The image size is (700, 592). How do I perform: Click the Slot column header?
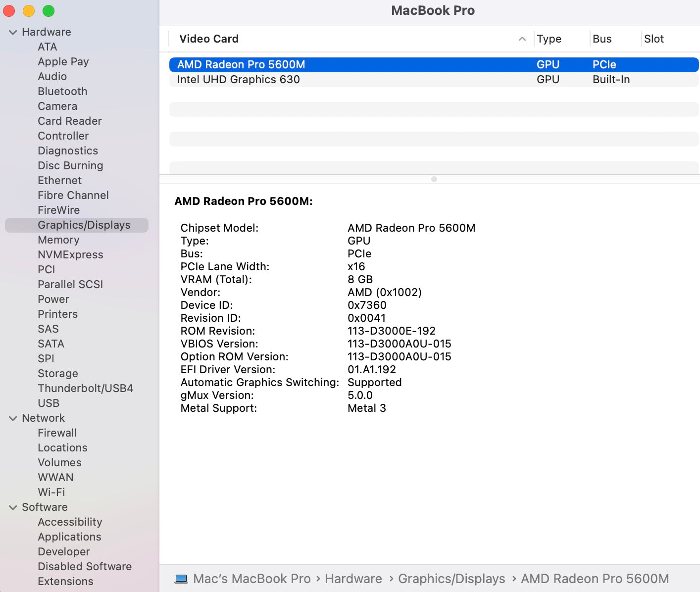(653, 39)
